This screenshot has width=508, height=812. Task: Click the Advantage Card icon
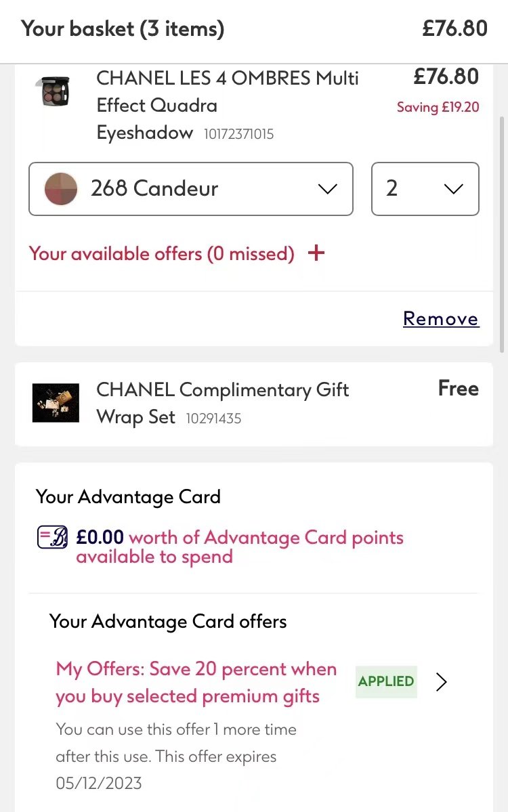coord(52,538)
